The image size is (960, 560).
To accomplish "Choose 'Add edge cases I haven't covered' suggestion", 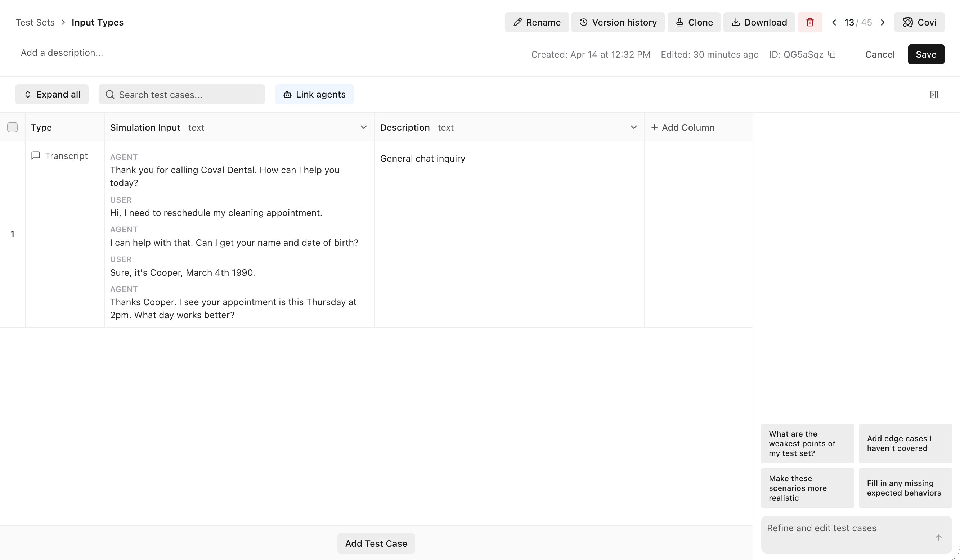I will tap(905, 443).
